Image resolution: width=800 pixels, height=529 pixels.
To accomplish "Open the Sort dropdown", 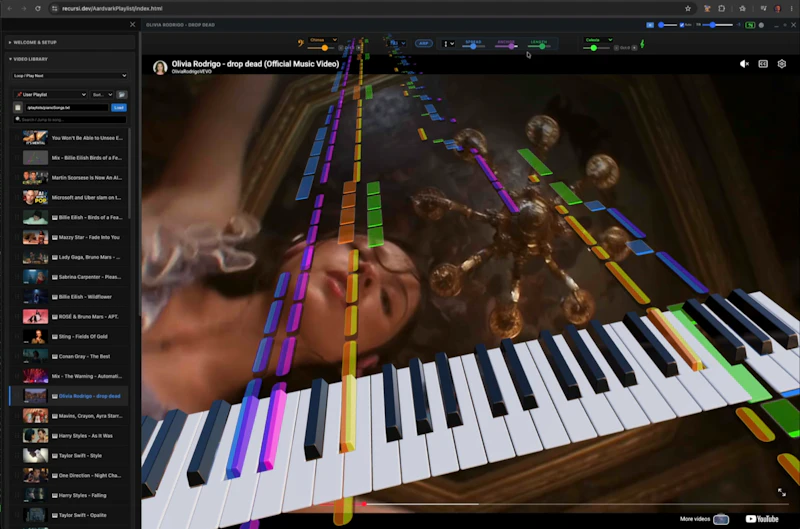I will tap(102, 94).
